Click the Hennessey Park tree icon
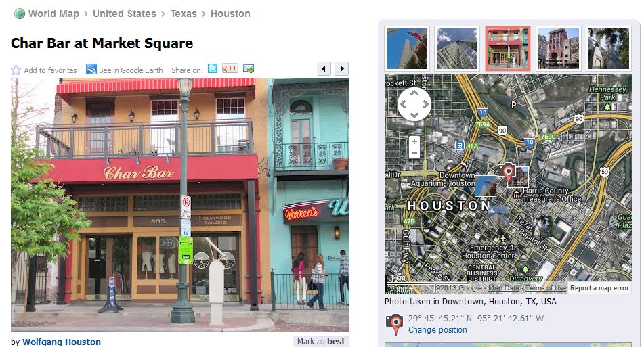The width and height of the screenshot is (644, 347). [607, 107]
